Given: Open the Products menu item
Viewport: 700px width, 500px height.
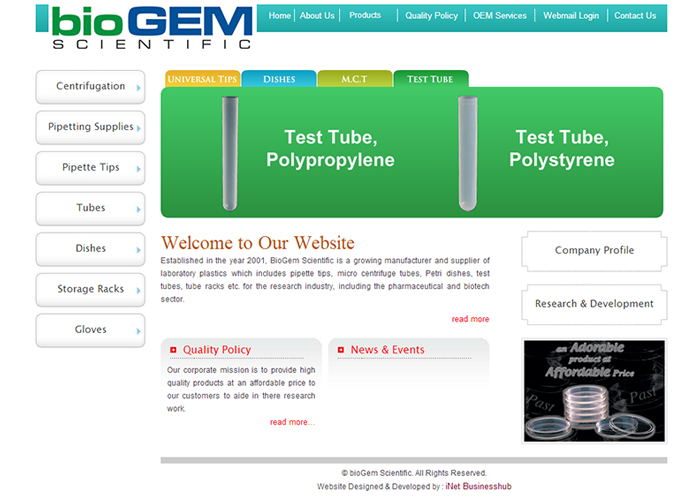Looking at the screenshot, I should [x=365, y=16].
